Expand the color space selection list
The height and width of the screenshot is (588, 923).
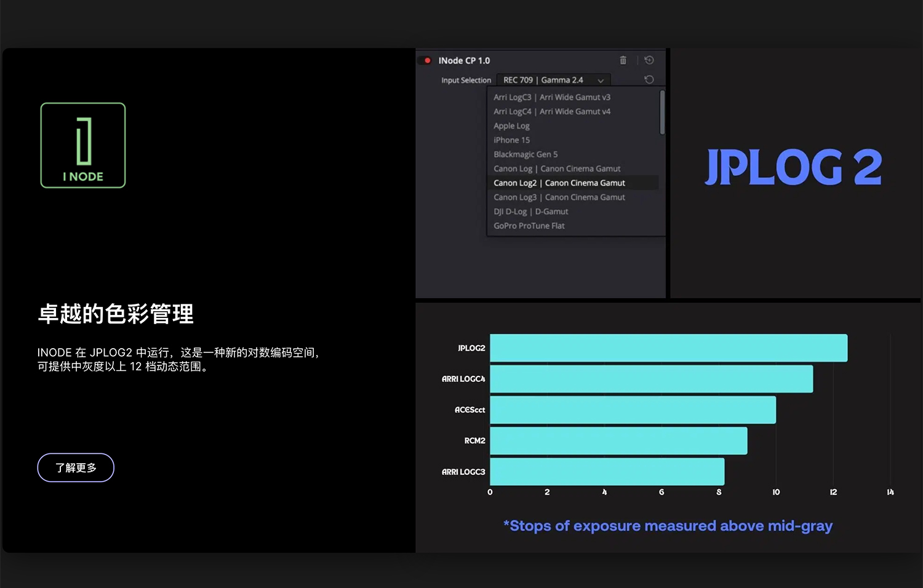[552, 79]
